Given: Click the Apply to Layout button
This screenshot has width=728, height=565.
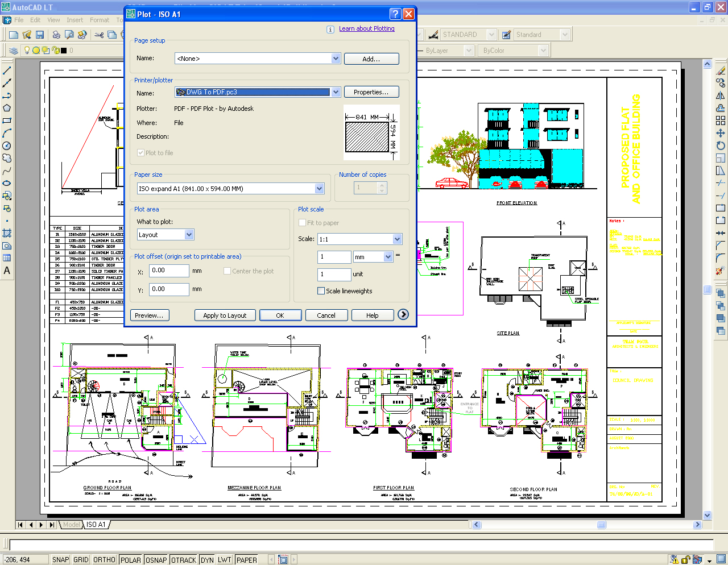Looking at the screenshot, I should click(225, 315).
